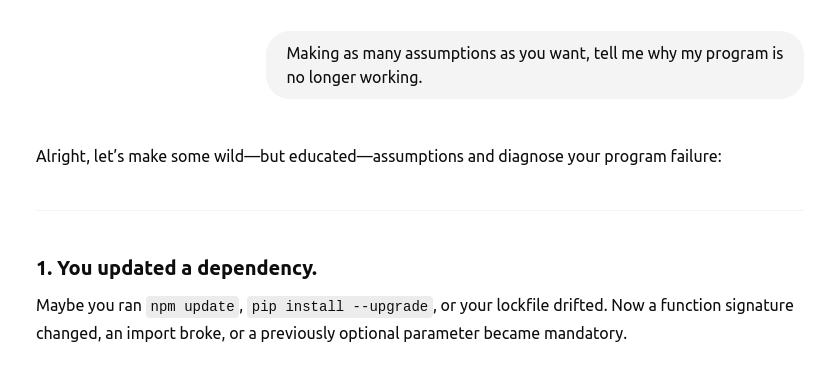Click the text 'Maybe you ran'

tap(89, 305)
